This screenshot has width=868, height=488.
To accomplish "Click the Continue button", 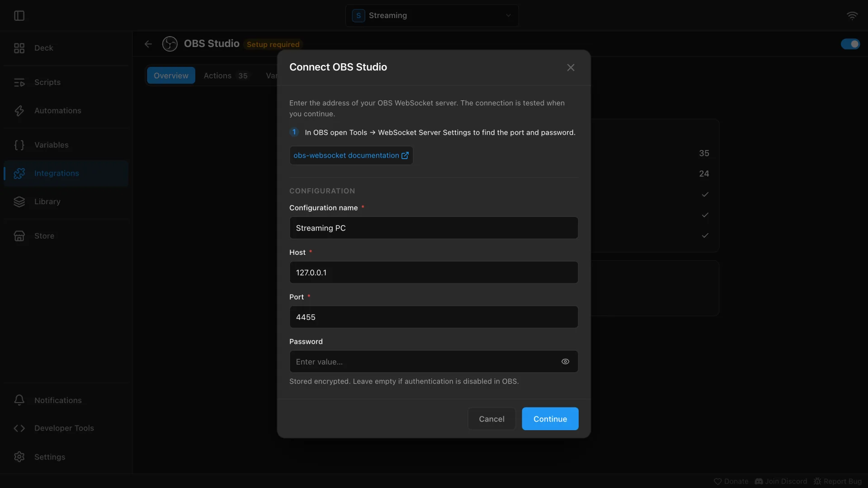I will (x=550, y=419).
